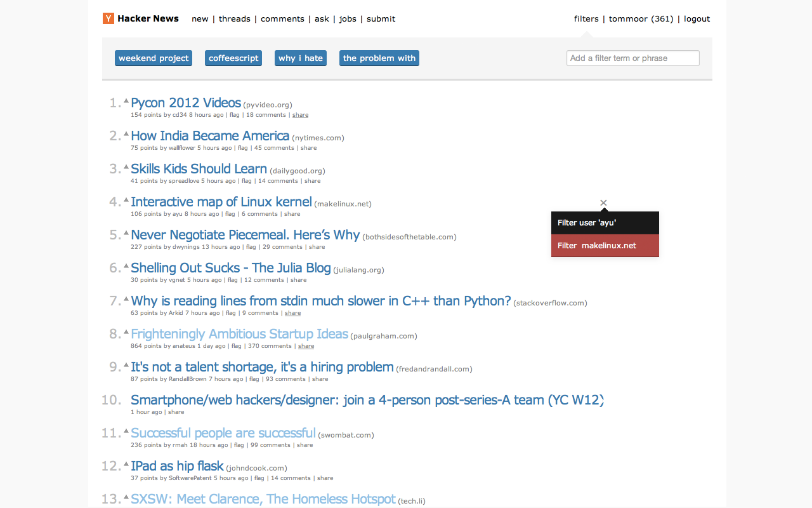The height and width of the screenshot is (508, 812).
Task: Toggle the filters panel
Action: (x=586, y=19)
